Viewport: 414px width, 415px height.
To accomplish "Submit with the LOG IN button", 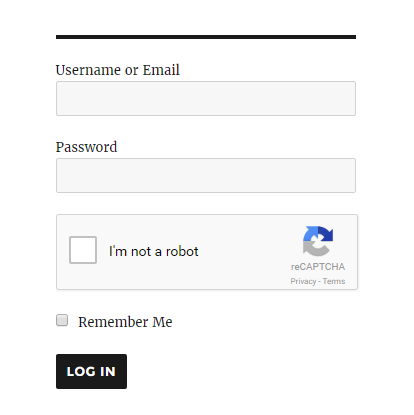I will click(x=91, y=371).
